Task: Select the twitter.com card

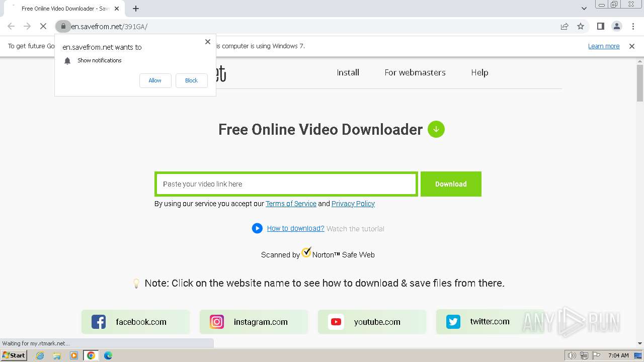Action: click(490, 322)
